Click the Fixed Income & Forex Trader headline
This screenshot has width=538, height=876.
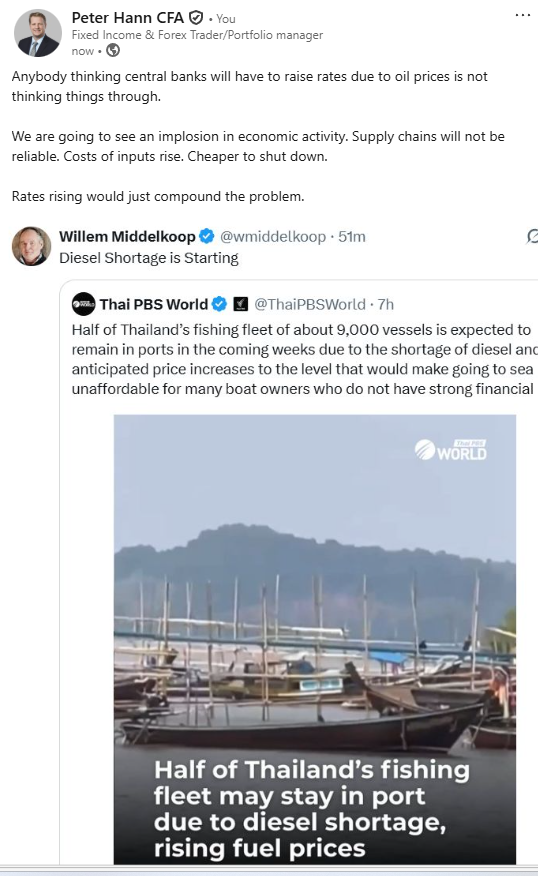click(197, 35)
